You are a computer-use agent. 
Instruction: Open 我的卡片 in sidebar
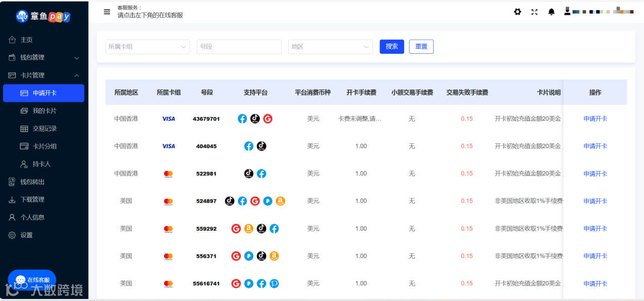pyautogui.click(x=44, y=111)
